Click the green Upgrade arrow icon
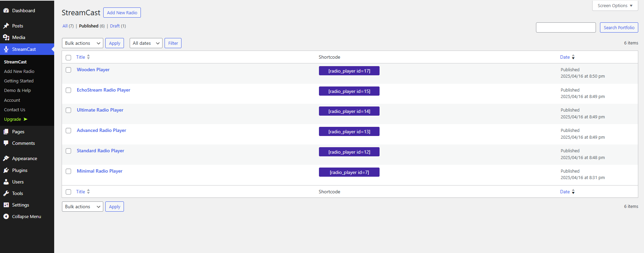The image size is (644, 253). tap(25, 119)
